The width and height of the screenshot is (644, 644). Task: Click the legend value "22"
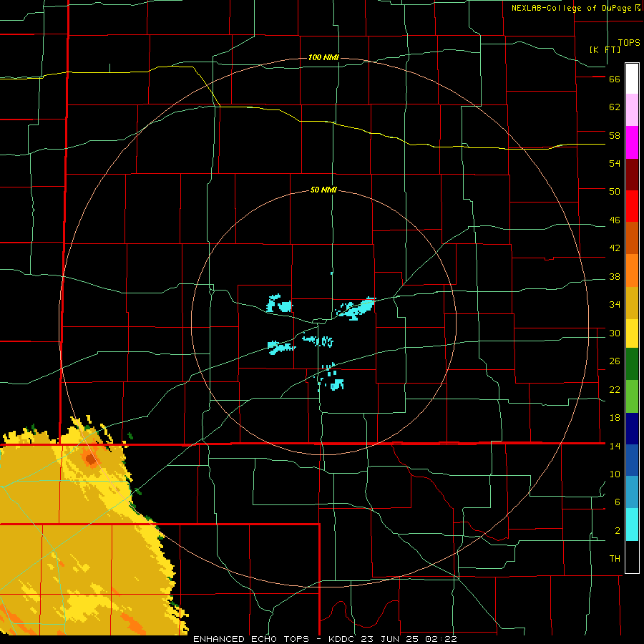615,390
